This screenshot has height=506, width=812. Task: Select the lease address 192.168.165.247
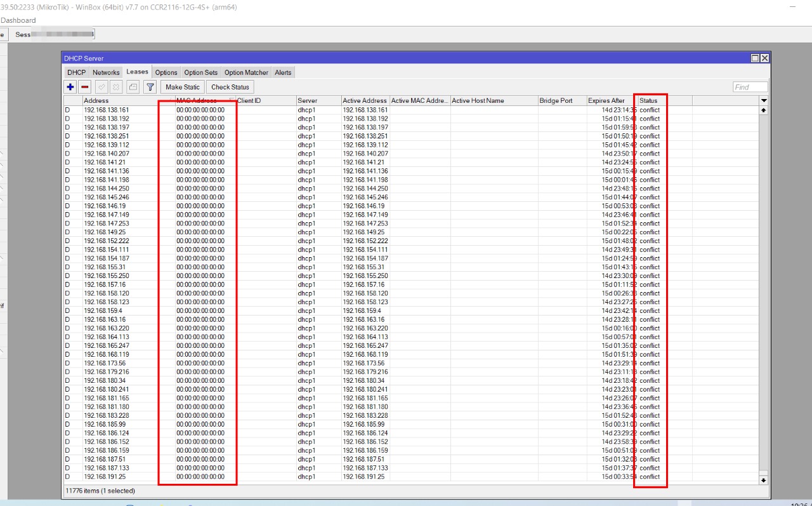click(106, 345)
